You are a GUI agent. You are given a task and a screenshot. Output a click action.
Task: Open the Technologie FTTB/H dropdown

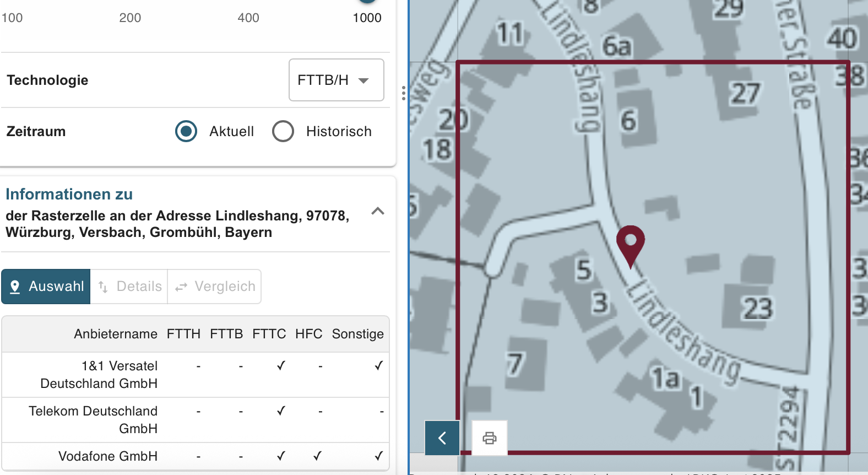pyautogui.click(x=336, y=80)
